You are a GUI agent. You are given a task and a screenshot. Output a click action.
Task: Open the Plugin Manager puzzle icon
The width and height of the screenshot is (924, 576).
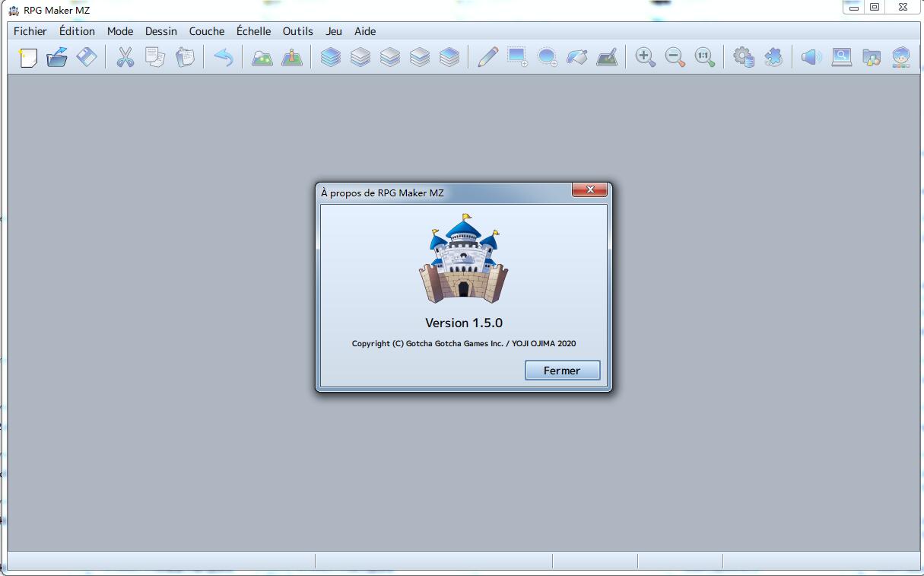pyautogui.click(x=773, y=57)
